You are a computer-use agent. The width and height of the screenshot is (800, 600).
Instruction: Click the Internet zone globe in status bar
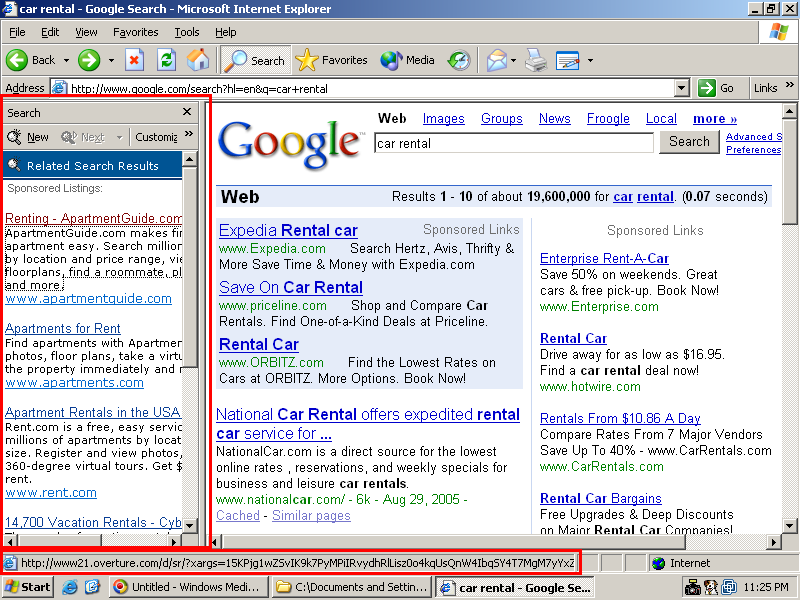pos(659,563)
